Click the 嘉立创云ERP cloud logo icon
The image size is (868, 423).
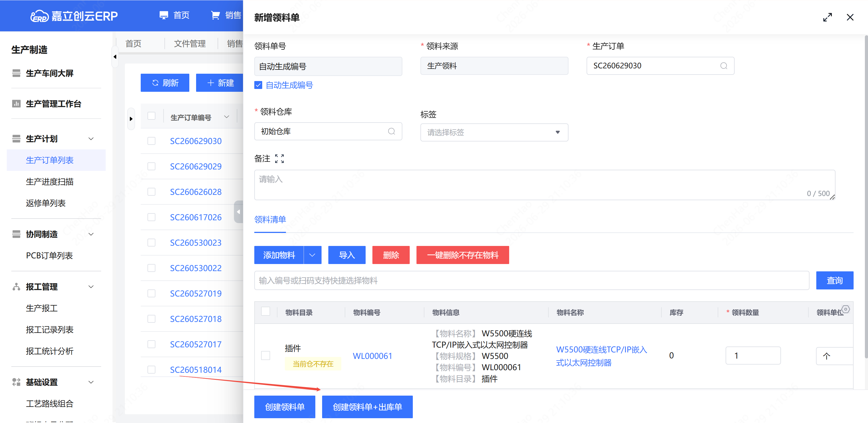point(40,16)
